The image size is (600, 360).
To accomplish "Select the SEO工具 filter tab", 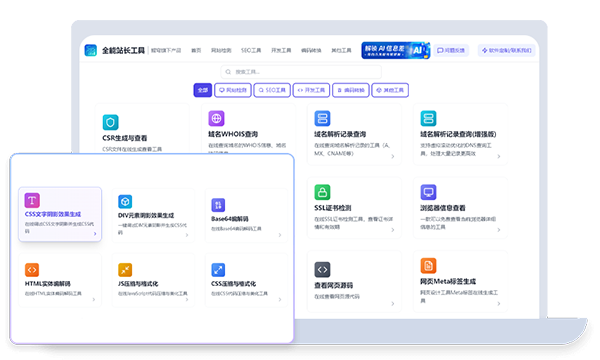I will click(x=272, y=90).
